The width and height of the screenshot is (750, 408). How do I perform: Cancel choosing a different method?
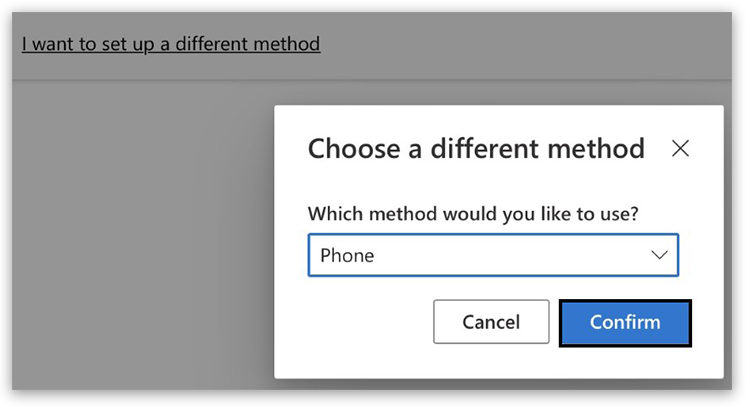click(491, 322)
